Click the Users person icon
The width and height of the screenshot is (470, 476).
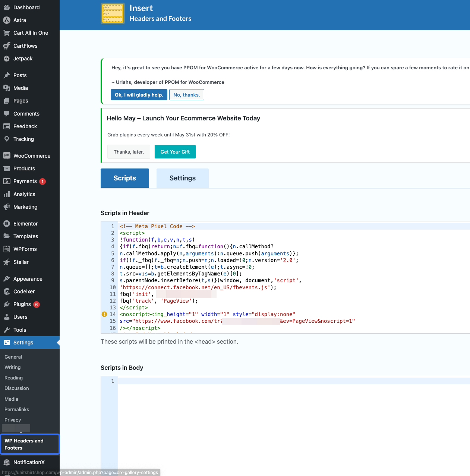pos(7,317)
